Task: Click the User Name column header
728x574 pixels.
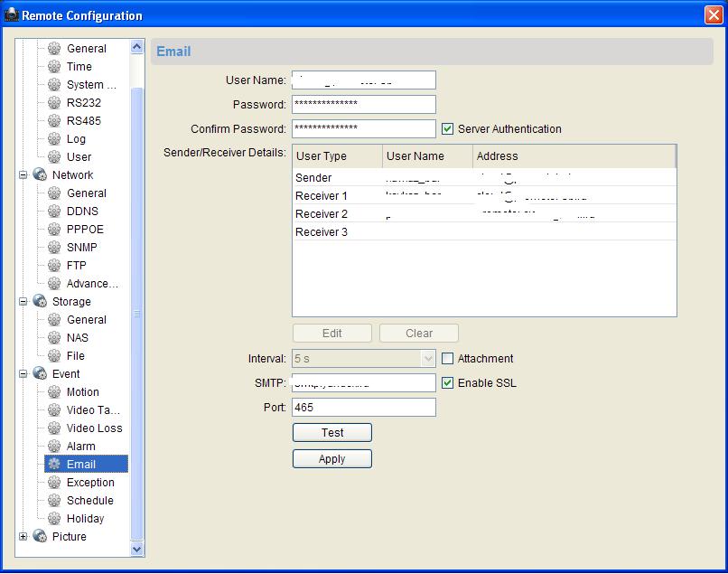Action: (x=427, y=156)
